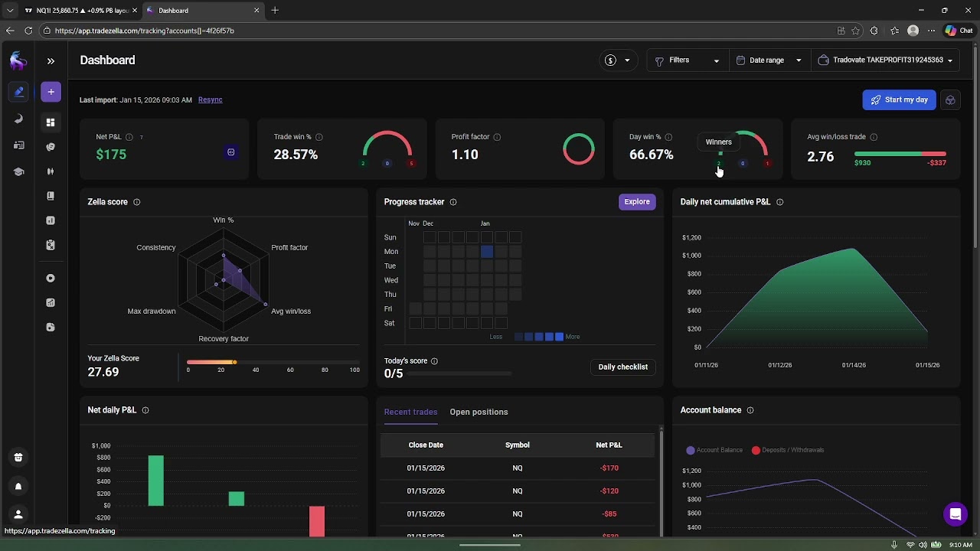Click the Profit factor info icon
Screen dimensions: 980x551
(497, 137)
